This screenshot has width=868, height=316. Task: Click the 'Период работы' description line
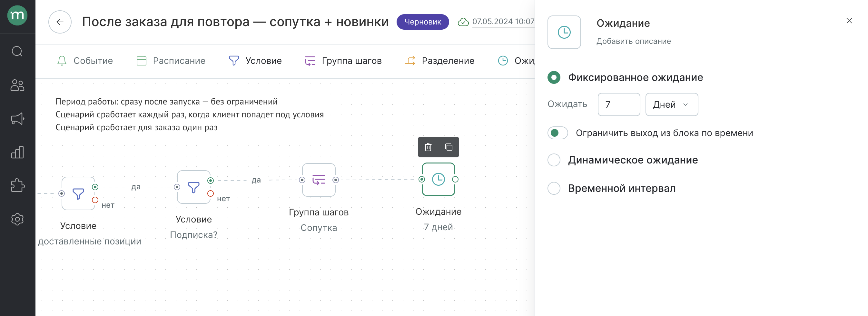pyautogui.click(x=166, y=101)
